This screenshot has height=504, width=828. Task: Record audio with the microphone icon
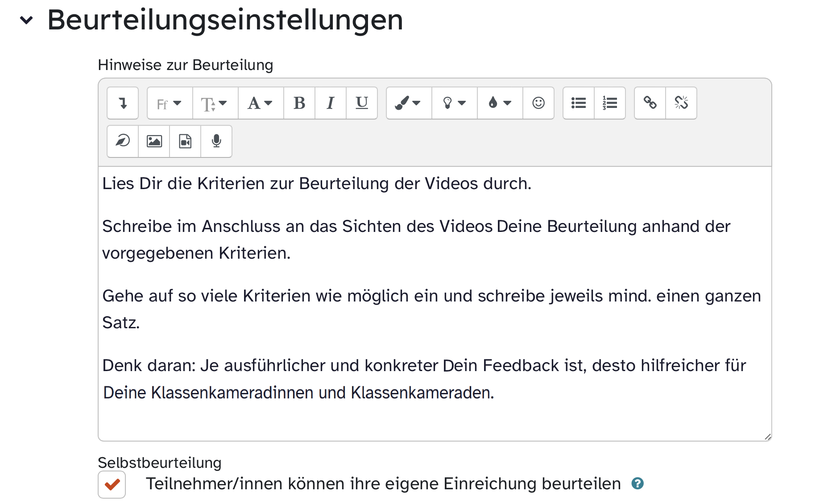tap(216, 141)
